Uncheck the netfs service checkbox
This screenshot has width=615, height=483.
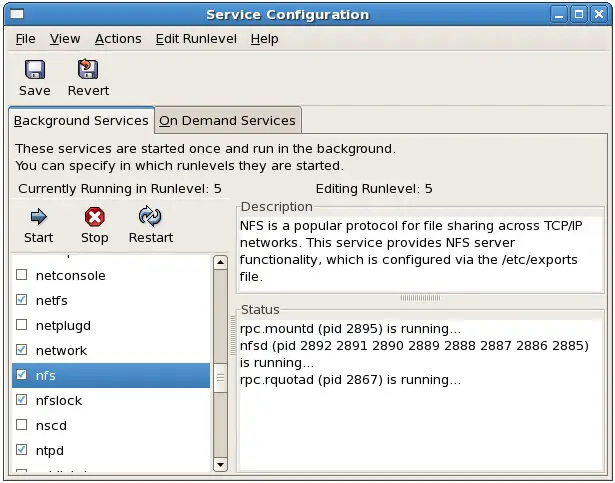click(22, 300)
